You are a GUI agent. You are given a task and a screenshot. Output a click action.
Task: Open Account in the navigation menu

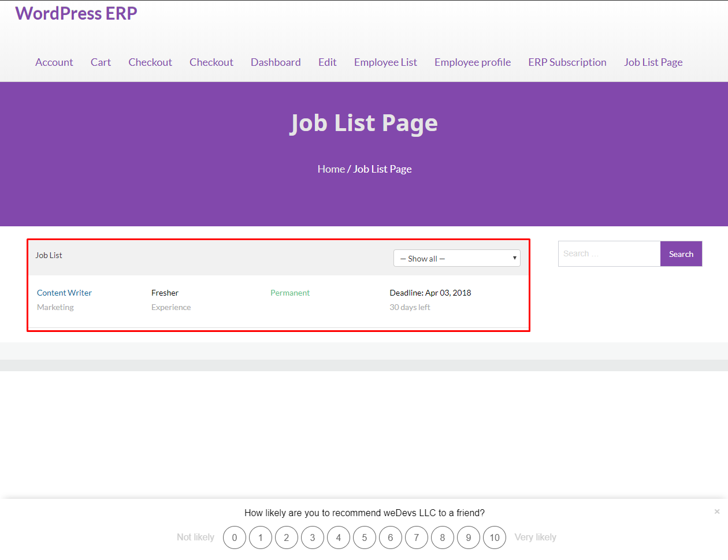(x=54, y=62)
